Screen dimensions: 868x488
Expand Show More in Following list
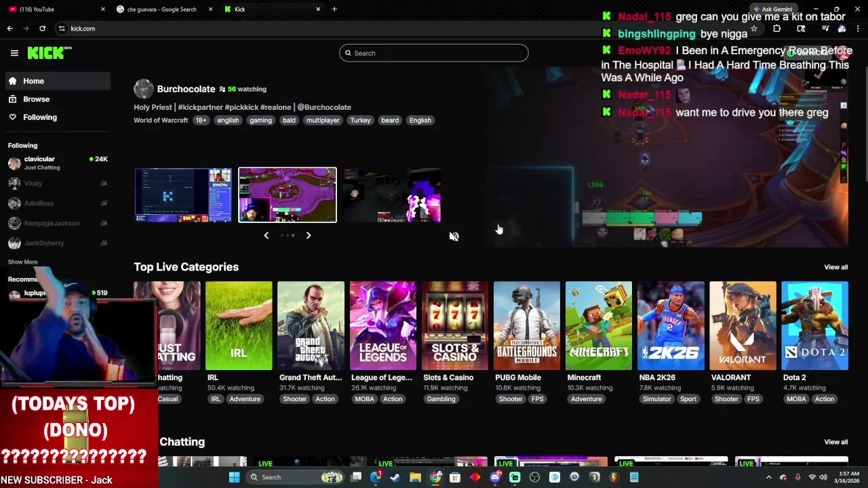coord(22,262)
